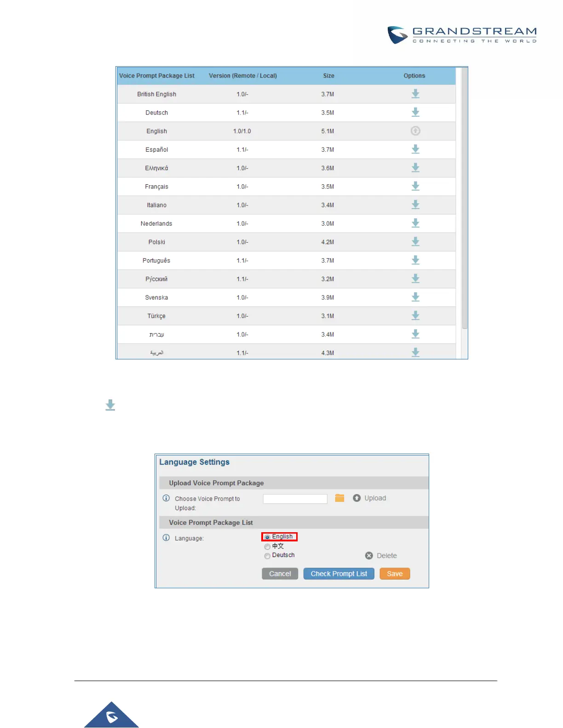Click the voice prompt file input field

[295, 499]
